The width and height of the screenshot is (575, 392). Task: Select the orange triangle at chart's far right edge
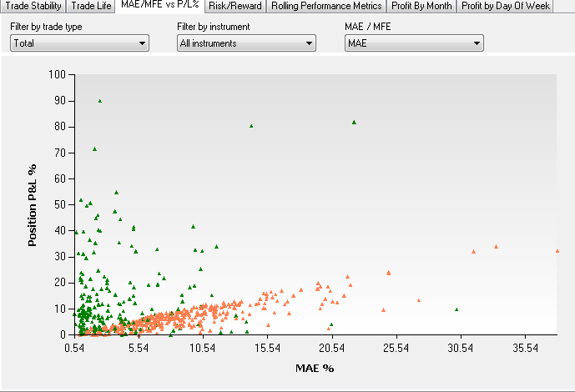point(557,250)
